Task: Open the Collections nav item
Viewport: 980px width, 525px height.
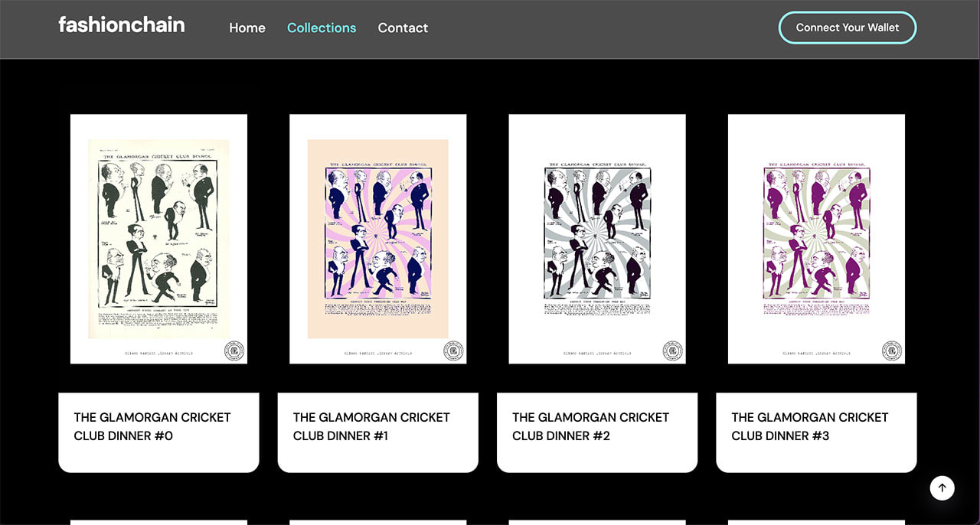Action: click(322, 28)
